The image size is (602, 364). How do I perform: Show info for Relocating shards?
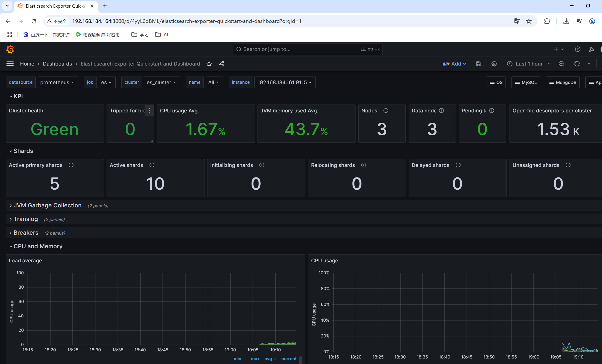364,165
